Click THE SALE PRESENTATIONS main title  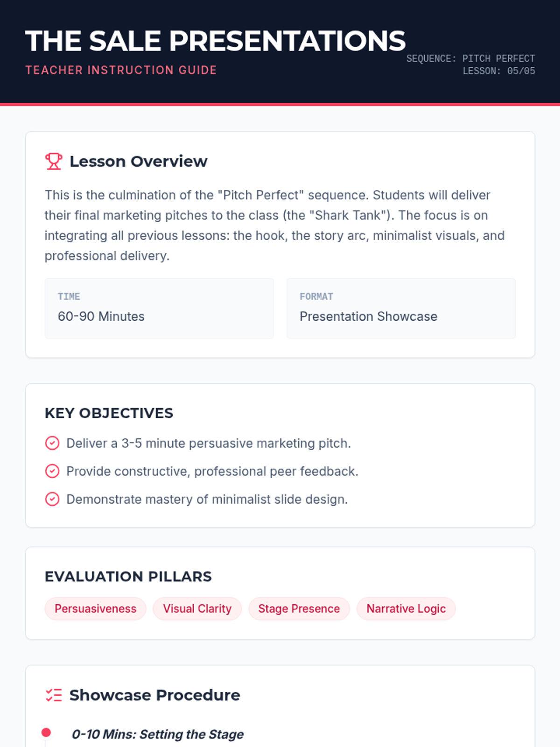point(215,41)
